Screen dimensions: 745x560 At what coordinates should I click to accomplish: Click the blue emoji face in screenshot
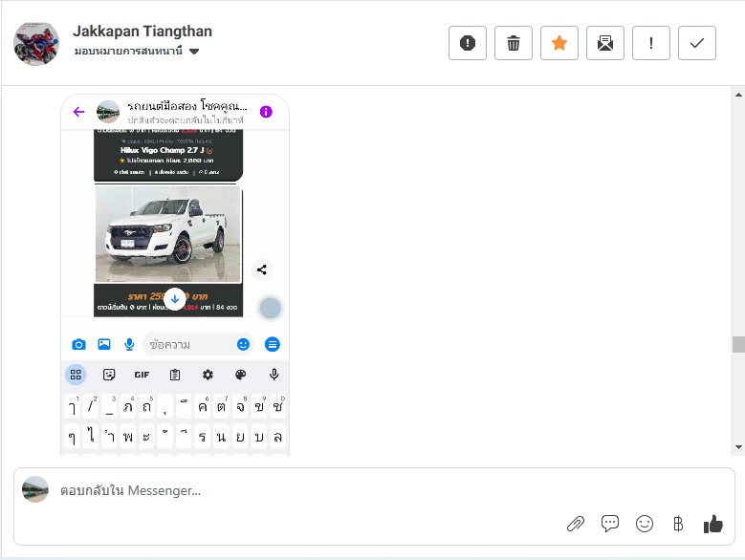click(x=243, y=345)
